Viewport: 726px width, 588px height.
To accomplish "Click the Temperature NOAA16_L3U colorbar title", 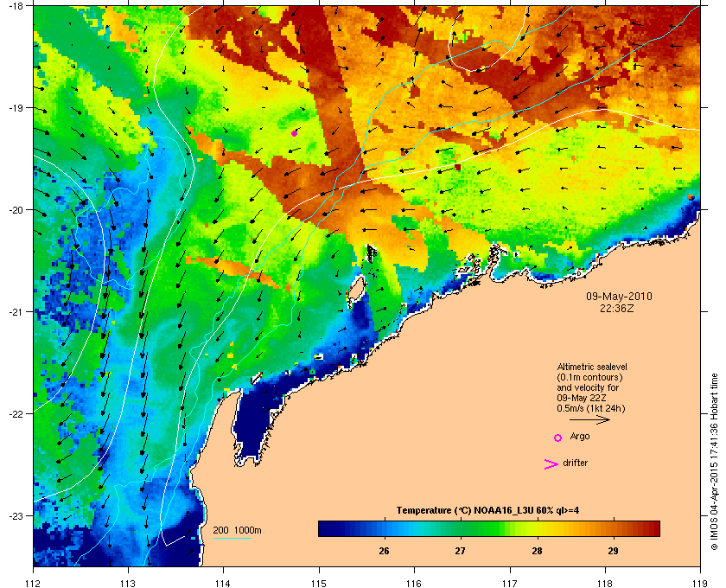I will click(x=487, y=511).
